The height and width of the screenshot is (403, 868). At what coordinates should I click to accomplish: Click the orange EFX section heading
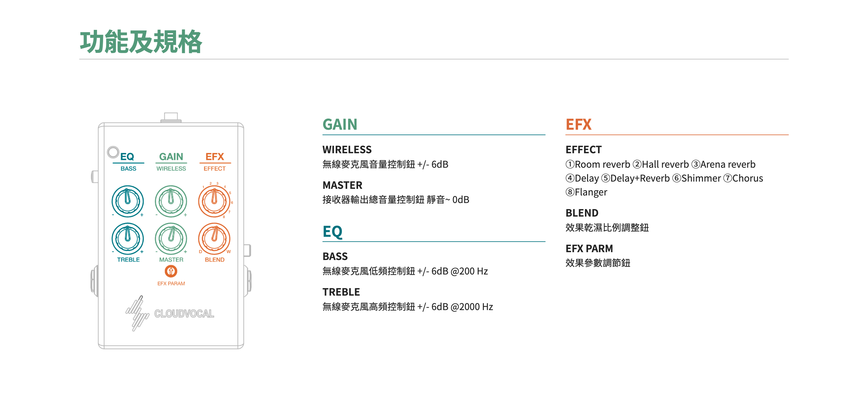pyautogui.click(x=578, y=125)
